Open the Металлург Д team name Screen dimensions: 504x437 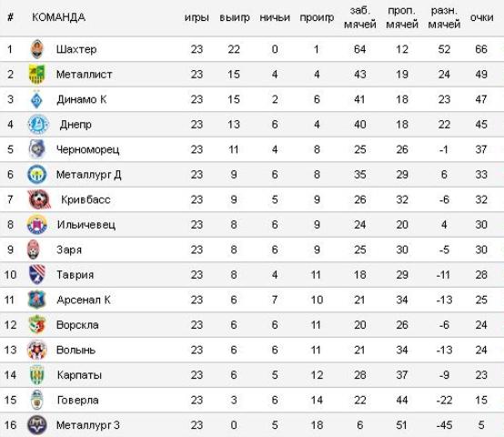pyautogui.click(x=89, y=175)
